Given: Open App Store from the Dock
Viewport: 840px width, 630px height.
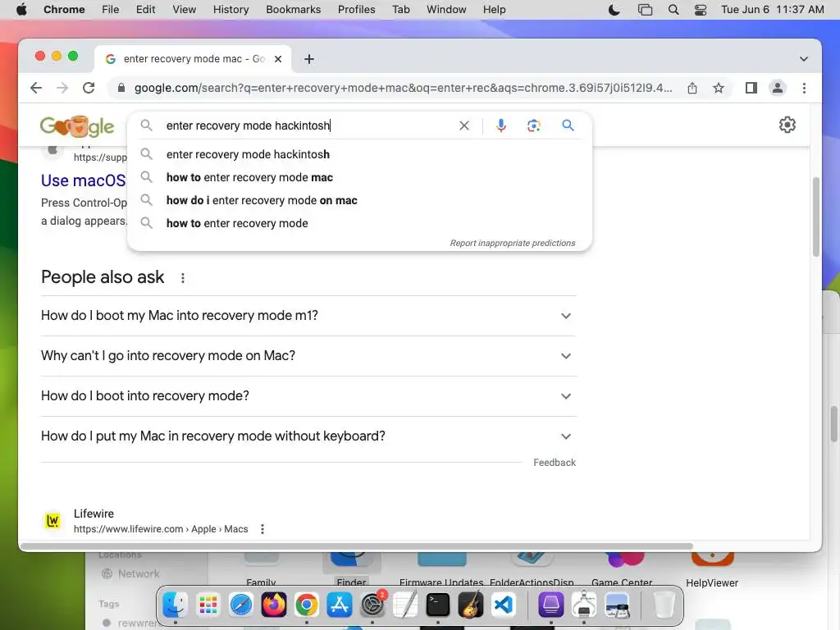Looking at the screenshot, I should tap(340, 605).
